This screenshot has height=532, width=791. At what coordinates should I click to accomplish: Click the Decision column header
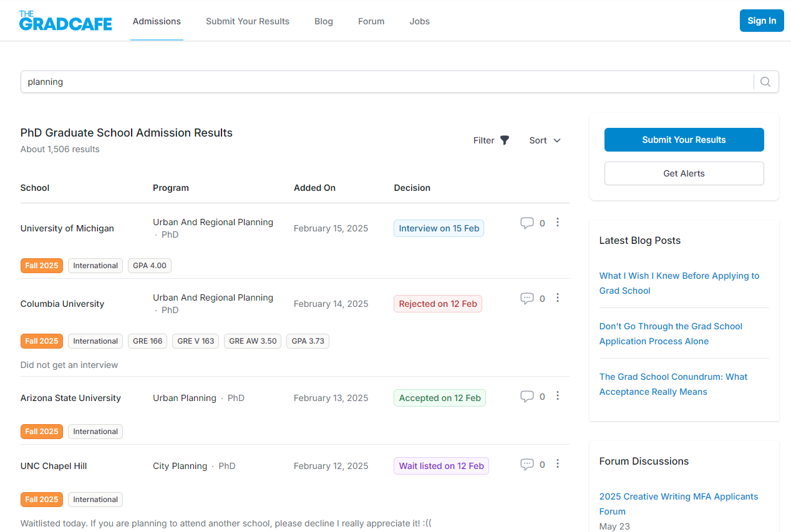pyautogui.click(x=412, y=188)
